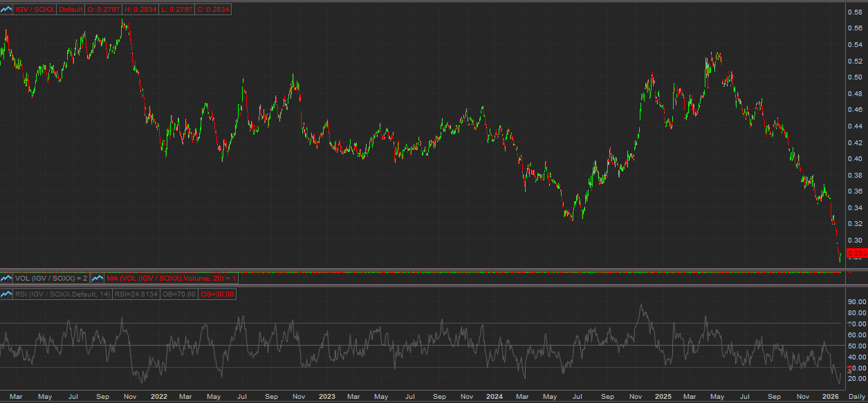Click the MA volume indicator chart icon
The height and width of the screenshot is (403, 868).
click(98, 278)
